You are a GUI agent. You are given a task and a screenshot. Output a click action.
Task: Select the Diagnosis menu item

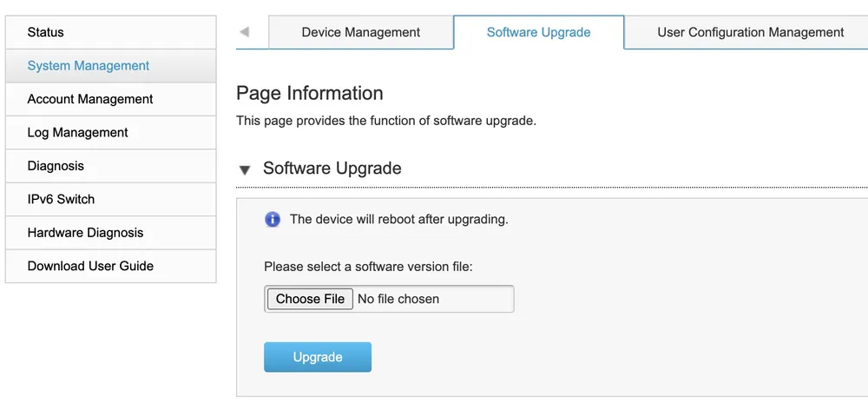[x=111, y=166]
